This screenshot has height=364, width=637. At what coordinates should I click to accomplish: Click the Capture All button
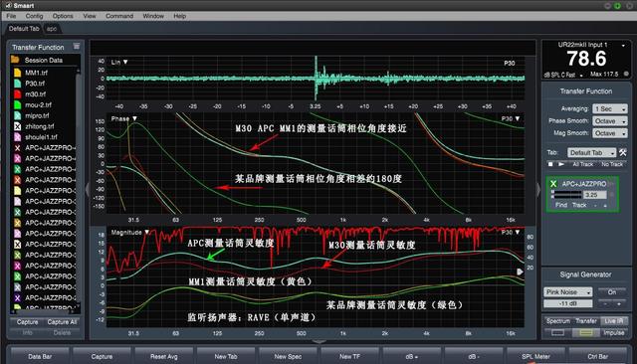click(62, 322)
